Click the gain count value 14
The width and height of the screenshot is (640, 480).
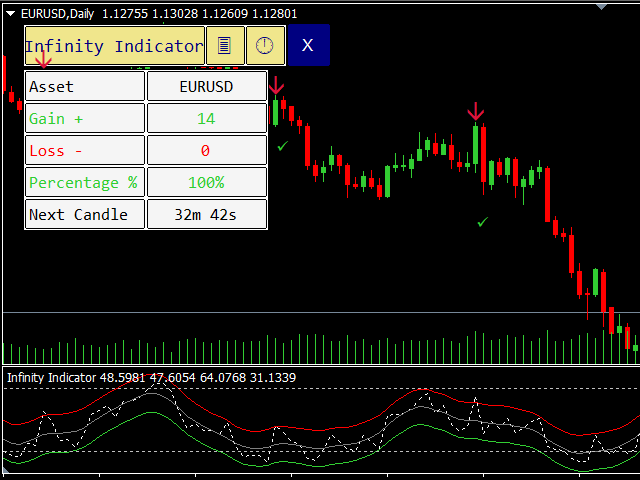point(207,119)
